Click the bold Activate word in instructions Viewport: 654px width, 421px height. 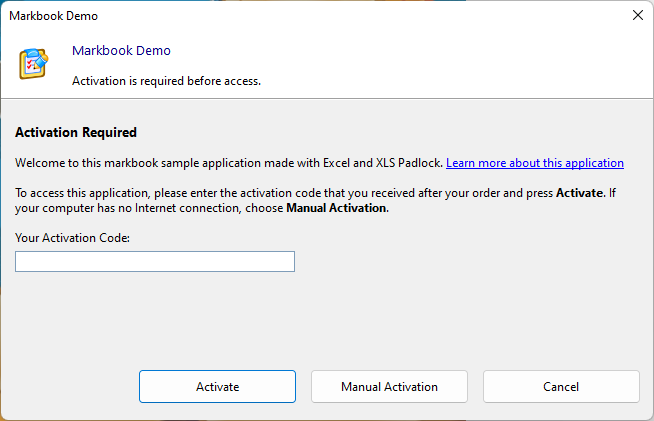pyautogui.click(x=579, y=193)
